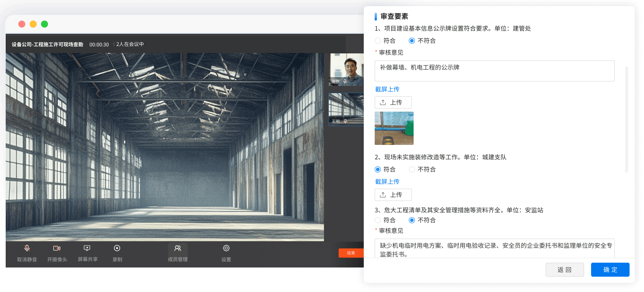Click the 截屏上传 link under item 1
Image resolution: width=644 pixels, height=292 pixels.
click(x=387, y=89)
